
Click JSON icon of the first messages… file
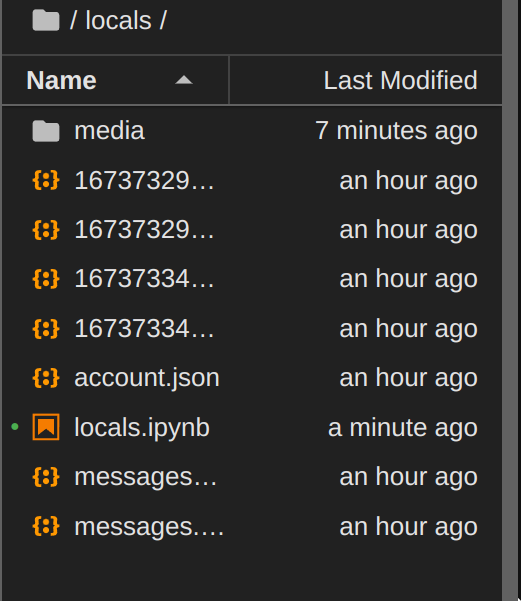(x=46, y=477)
